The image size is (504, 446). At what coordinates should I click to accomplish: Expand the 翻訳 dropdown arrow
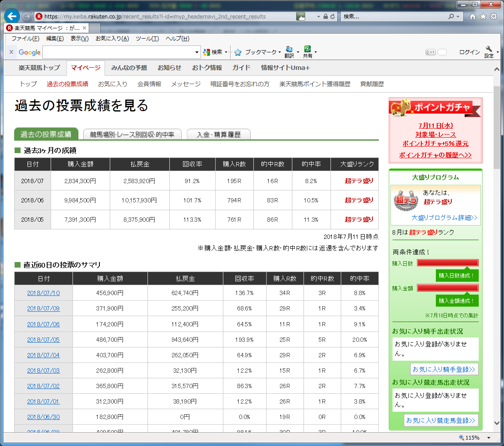pyautogui.click(x=298, y=52)
